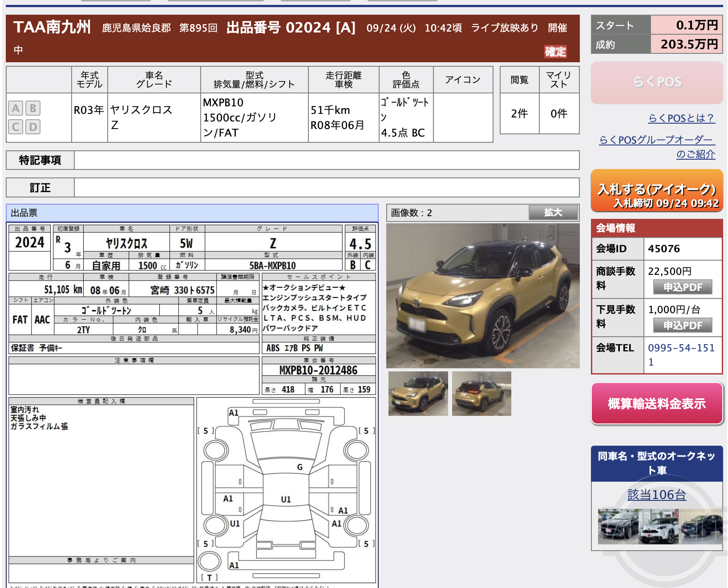Screen dimensions: 728x588
Task: Select the "A" image view button
Action: (x=16, y=108)
